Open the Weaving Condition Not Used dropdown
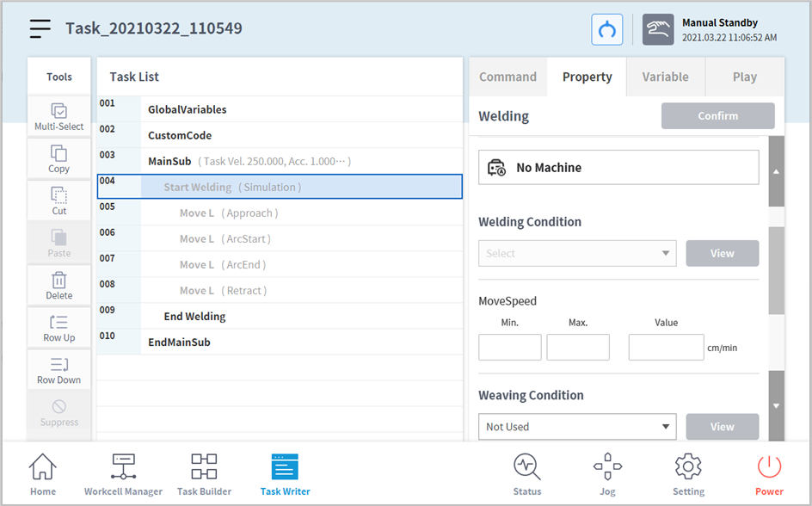 (576, 427)
